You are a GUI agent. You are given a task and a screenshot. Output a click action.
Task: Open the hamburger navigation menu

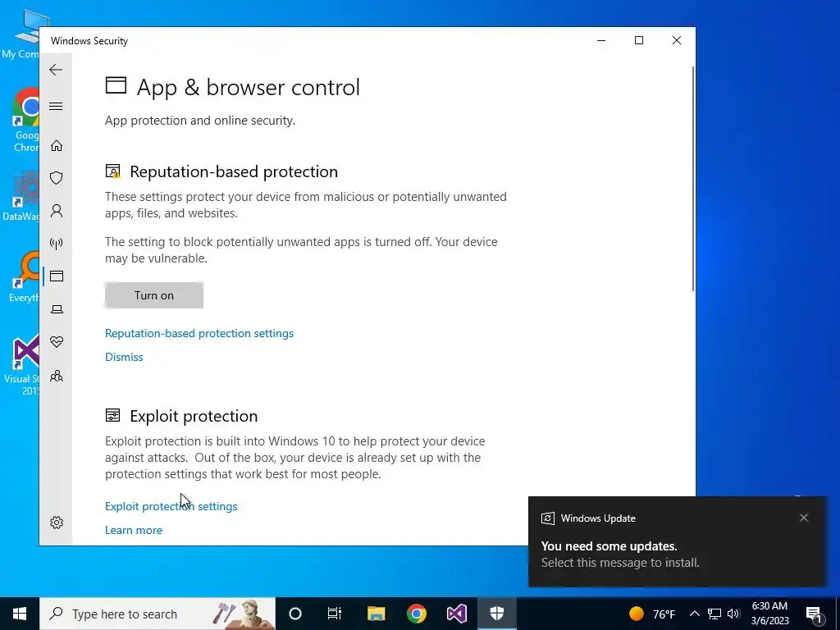(56, 106)
